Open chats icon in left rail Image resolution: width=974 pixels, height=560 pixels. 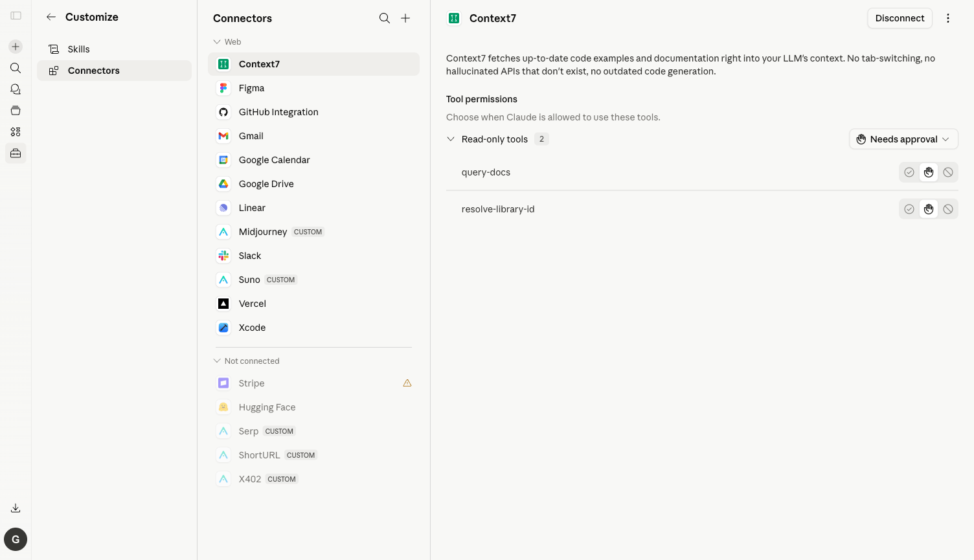pyautogui.click(x=16, y=89)
